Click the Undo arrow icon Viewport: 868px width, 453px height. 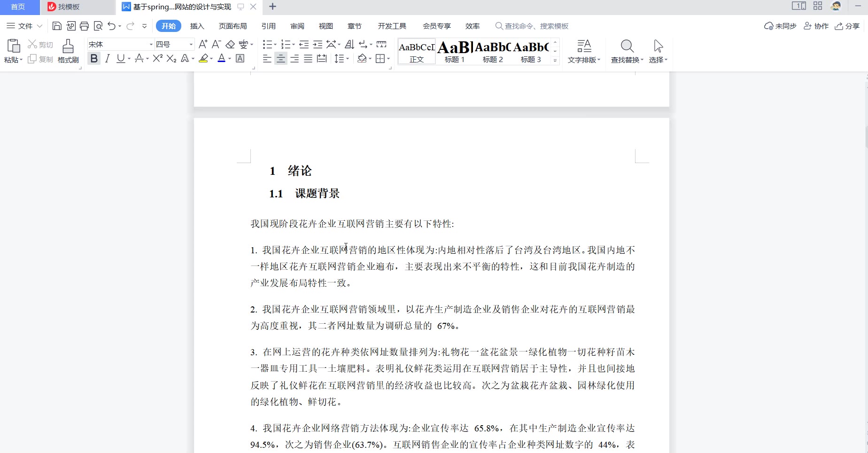[111, 26]
